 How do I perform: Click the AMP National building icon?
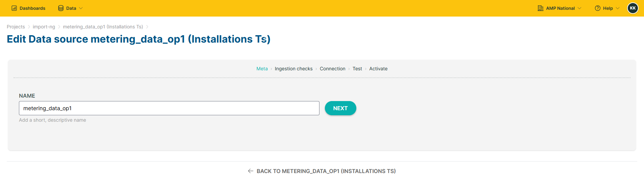[x=541, y=8]
